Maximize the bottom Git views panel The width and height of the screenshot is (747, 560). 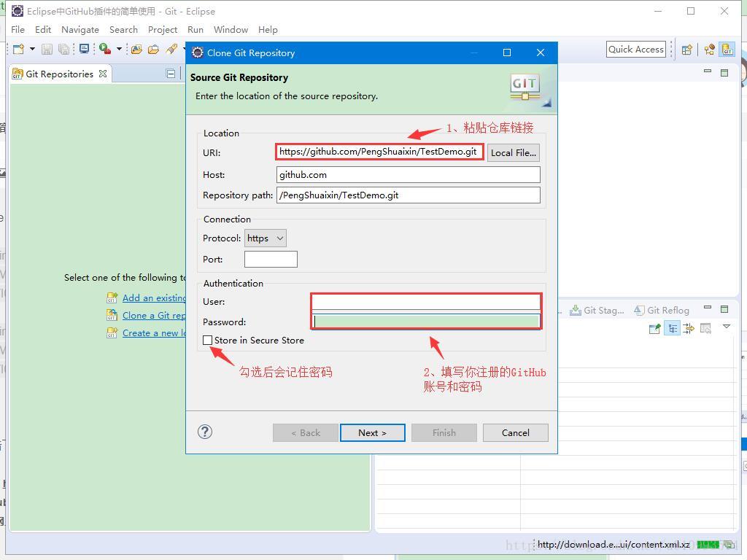tap(724, 309)
